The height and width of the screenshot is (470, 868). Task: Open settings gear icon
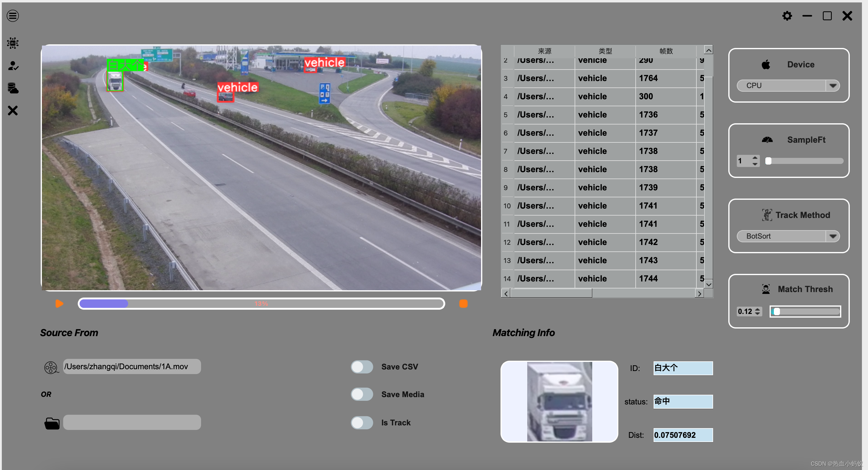click(x=787, y=16)
